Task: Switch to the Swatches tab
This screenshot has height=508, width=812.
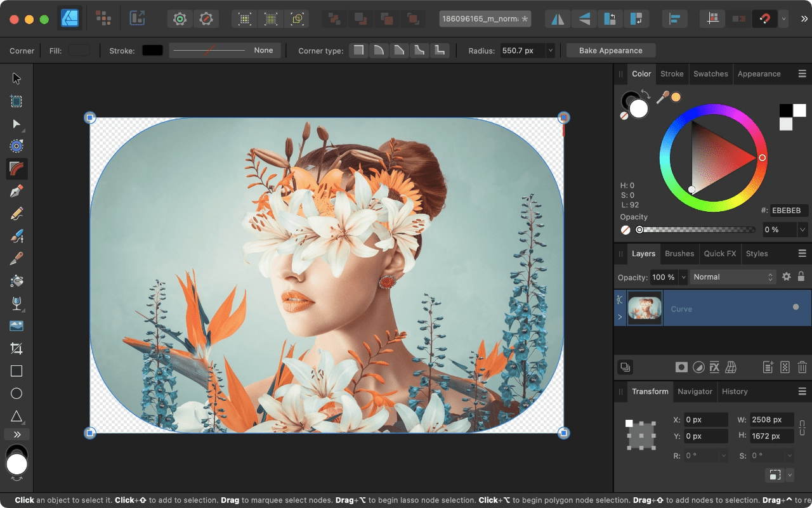Action: tap(710, 74)
